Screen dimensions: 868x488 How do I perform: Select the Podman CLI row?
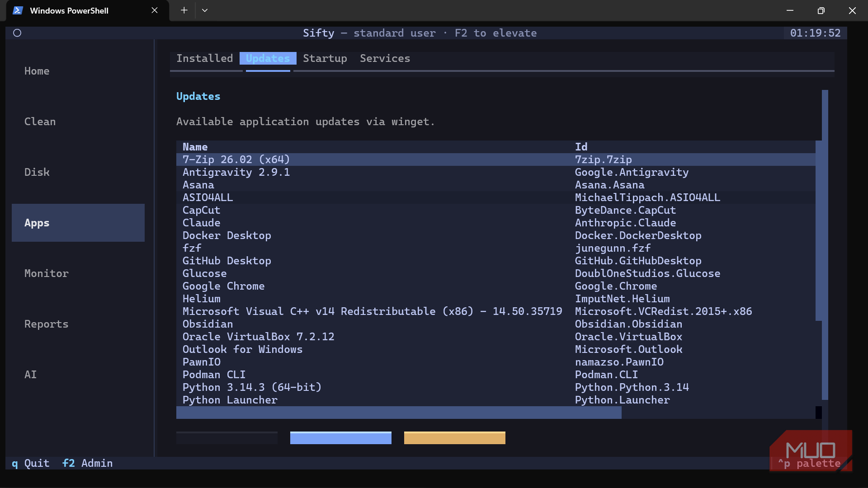tap(496, 375)
